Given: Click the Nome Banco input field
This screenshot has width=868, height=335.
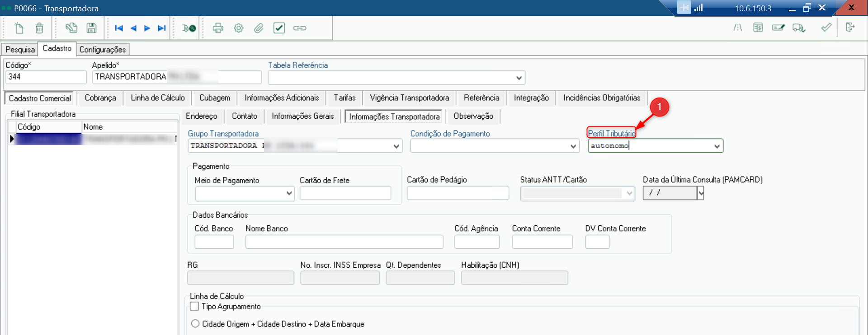Looking at the screenshot, I should coord(344,242).
